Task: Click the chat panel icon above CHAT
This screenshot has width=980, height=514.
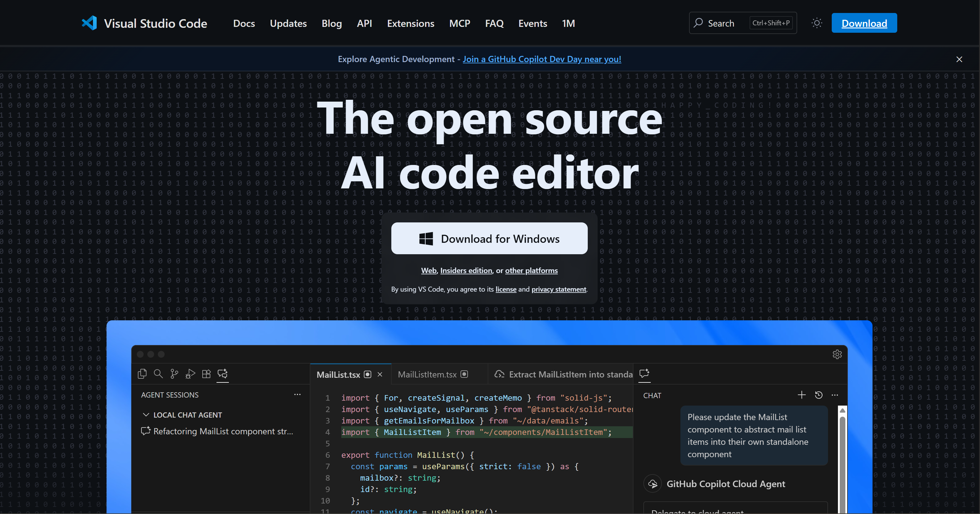Action: coord(644,373)
